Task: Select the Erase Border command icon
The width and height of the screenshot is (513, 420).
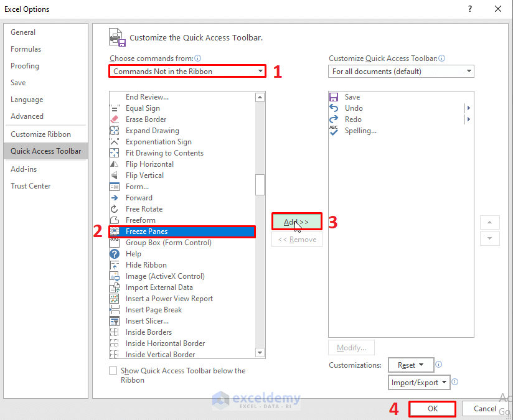Action: (x=116, y=119)
